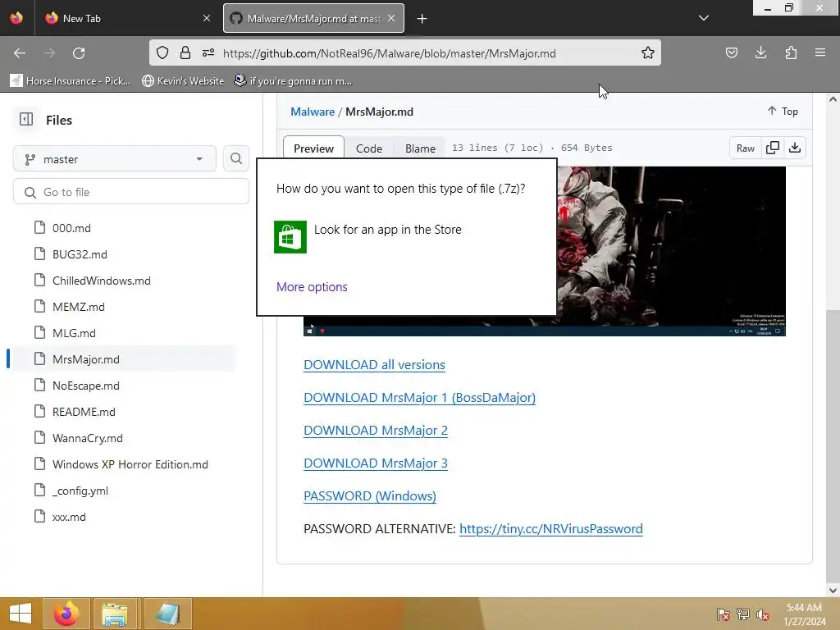The width and height of the screenshot is (840, 630).
Task: Click MrsMajor screenshot image
Action: [671, 251]
